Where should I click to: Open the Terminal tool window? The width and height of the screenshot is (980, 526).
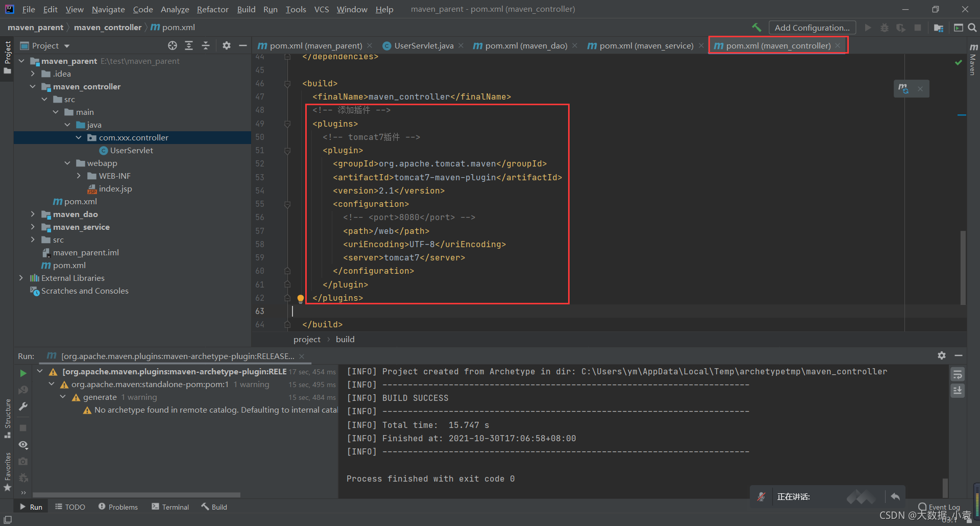(170, 507)
